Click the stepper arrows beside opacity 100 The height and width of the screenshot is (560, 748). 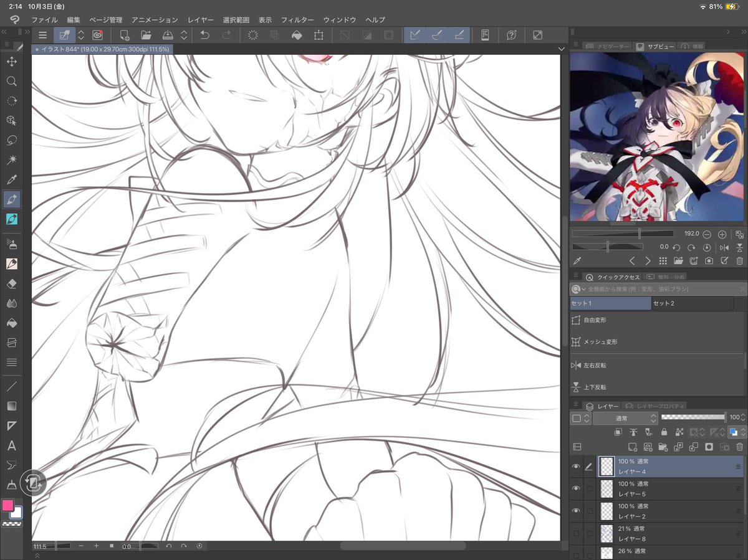[743, 417]
